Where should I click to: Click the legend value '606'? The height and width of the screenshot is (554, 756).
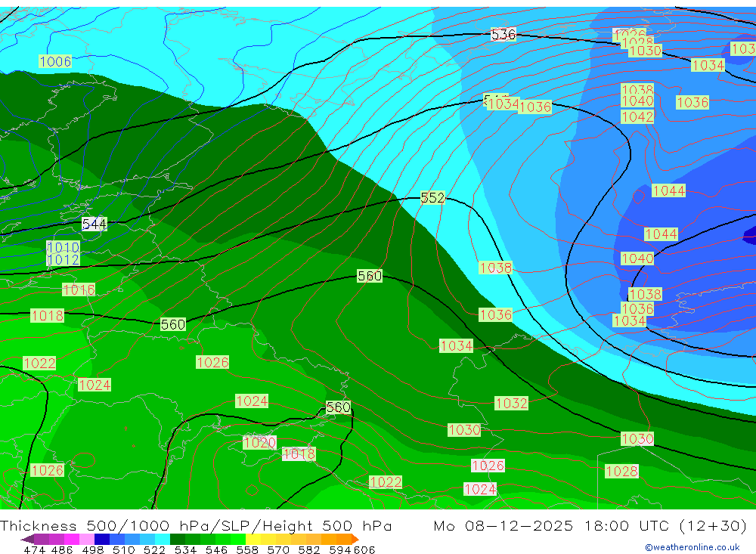click(x=364, y=549)
